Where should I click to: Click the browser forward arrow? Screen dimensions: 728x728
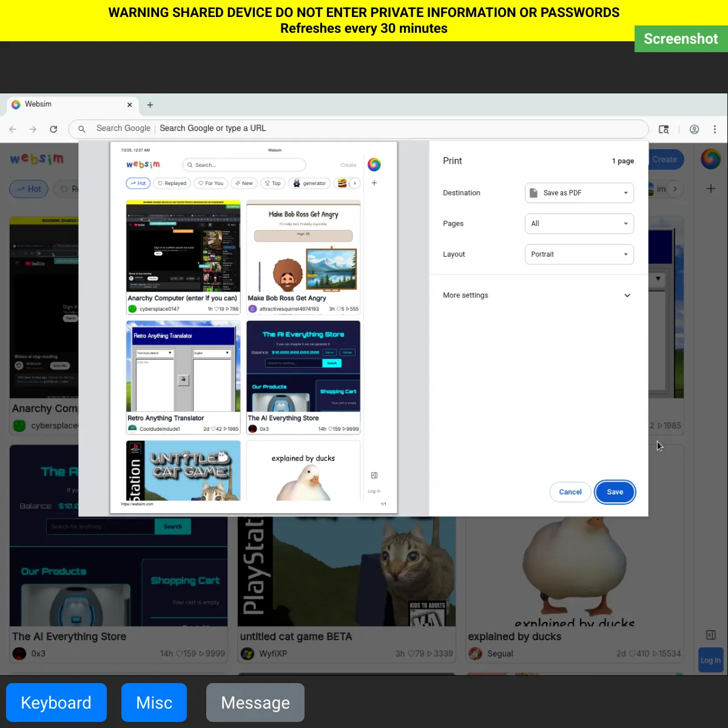33,129
